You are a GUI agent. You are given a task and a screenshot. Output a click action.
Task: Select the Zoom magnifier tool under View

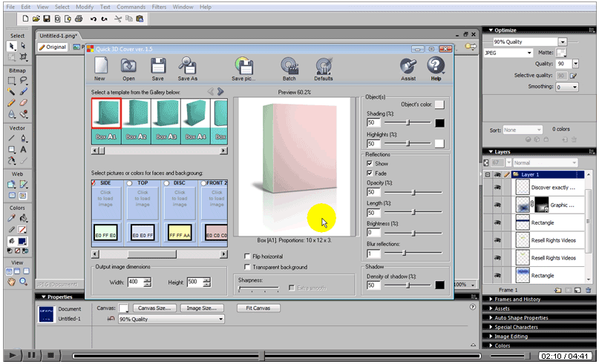click(x=23, y=282)
